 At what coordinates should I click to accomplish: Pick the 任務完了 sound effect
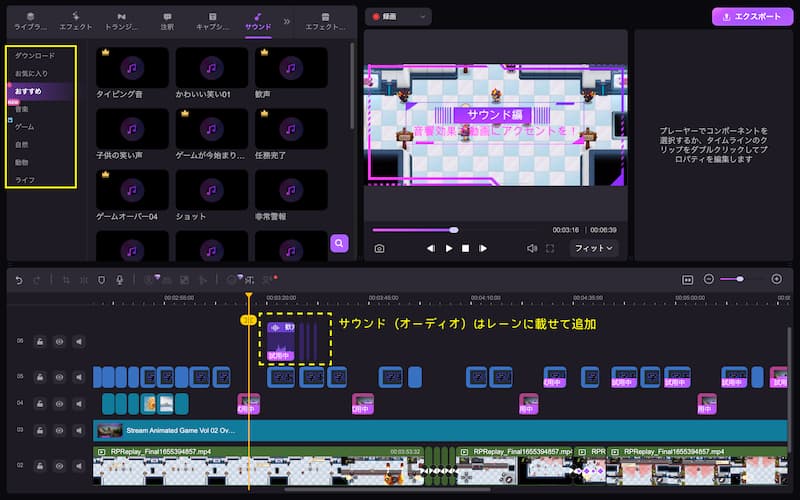click(x=291, y=129)
